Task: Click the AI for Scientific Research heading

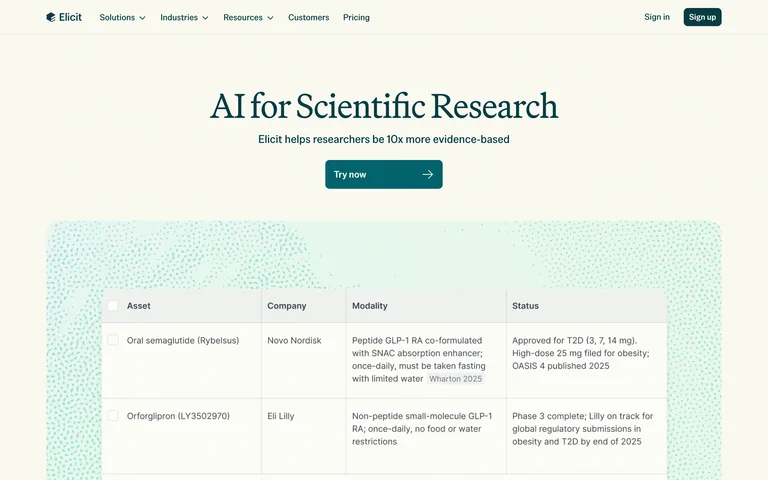Action: point(384,106)
